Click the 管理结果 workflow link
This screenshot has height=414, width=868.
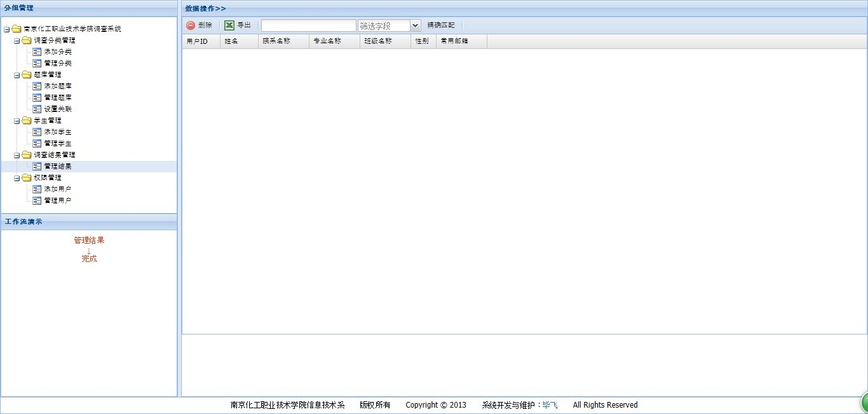click(x=89, y=240)
